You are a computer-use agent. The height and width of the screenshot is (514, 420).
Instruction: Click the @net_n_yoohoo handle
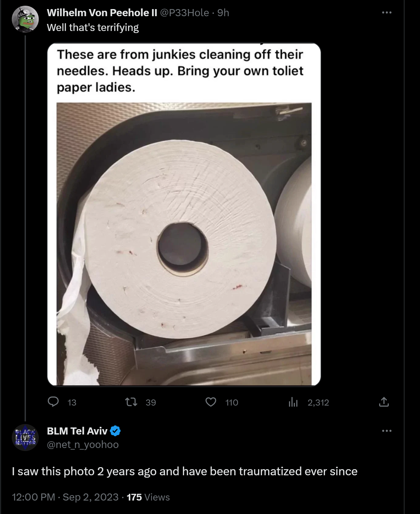(83, 445)
